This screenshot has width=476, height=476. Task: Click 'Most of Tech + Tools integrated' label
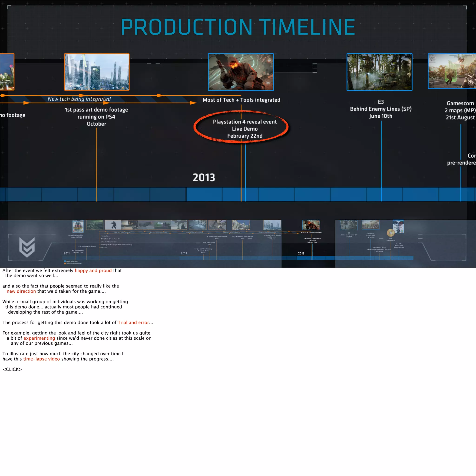click(x=241, y=100)
